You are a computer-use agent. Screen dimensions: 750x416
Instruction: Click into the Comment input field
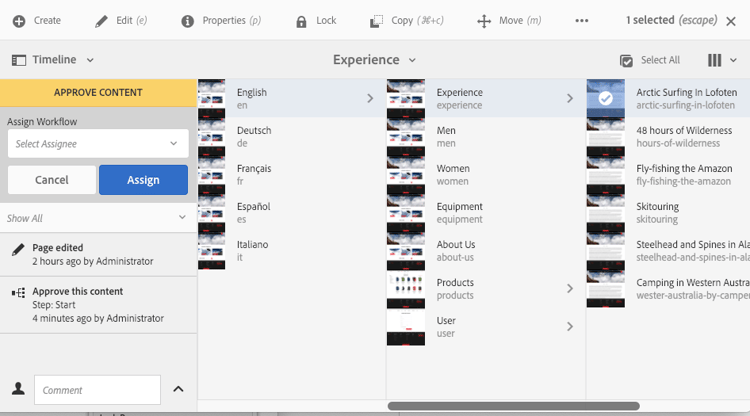pyautogui.click(x=98, y=390)
